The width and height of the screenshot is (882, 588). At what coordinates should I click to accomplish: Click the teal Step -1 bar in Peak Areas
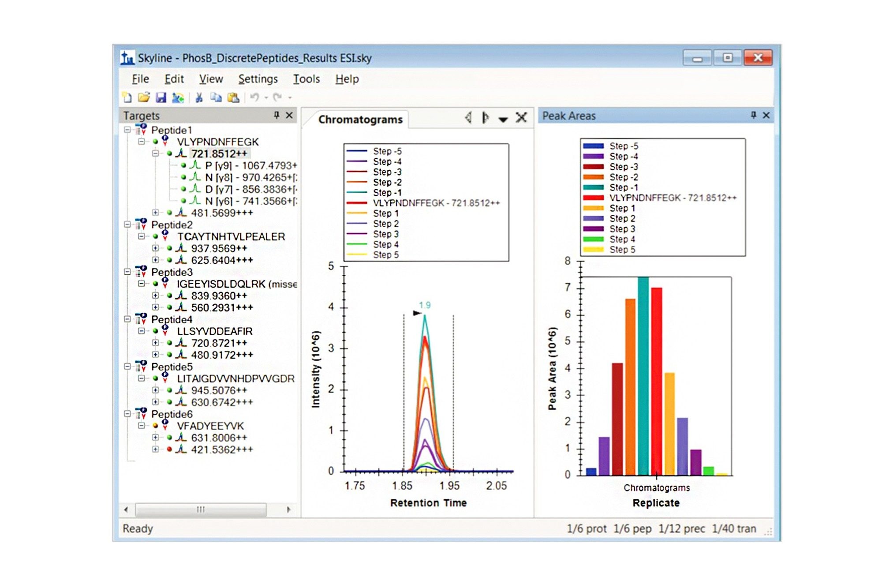[643, 375]
